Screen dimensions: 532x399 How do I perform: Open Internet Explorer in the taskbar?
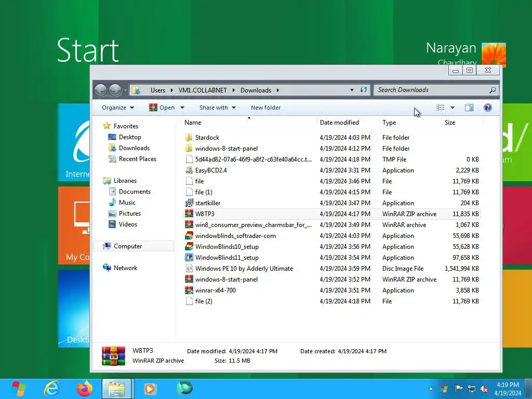click(51, 389)
